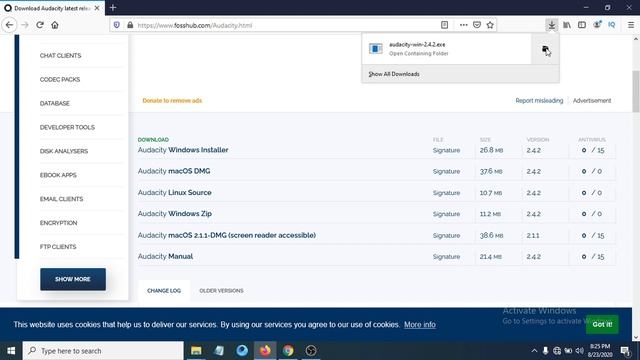Click the page vertical scrollbar thumb
This screenshot has height=360, width=640.
coord(636,91)
